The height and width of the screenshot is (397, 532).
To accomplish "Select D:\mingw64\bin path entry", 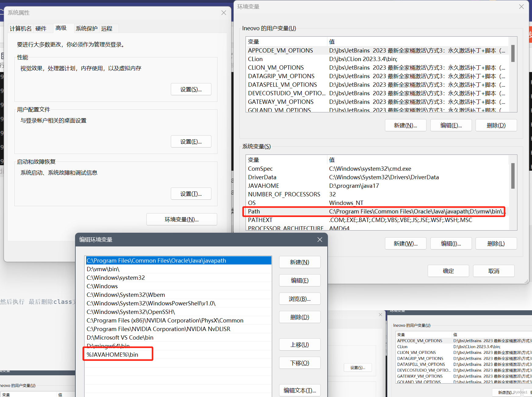I will 178,346.
